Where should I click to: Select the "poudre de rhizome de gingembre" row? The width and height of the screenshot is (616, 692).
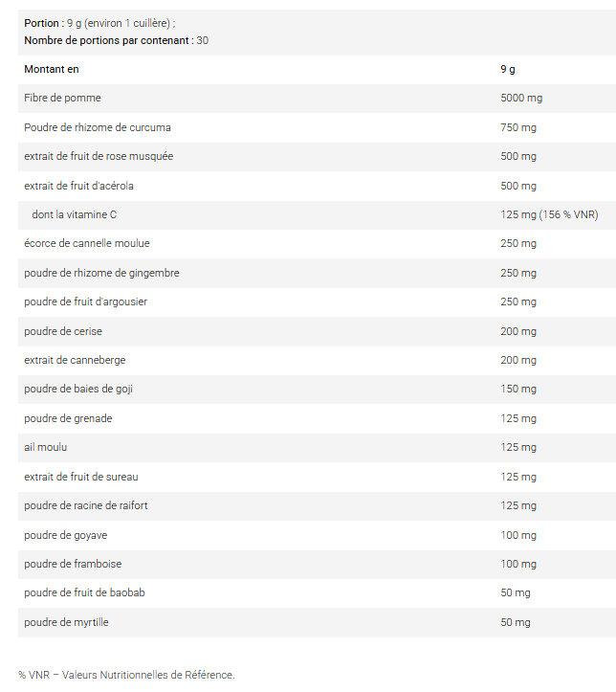click(x=101, y=273)
